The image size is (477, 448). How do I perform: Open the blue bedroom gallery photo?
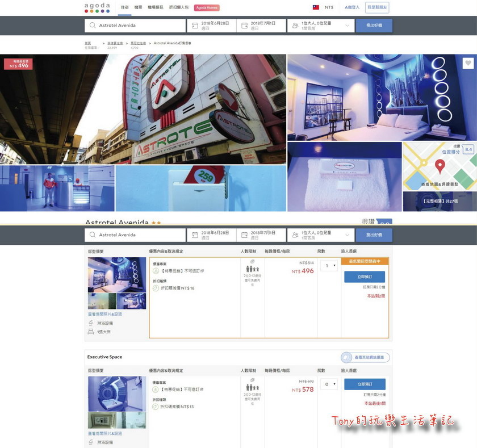[x=382, y=97]
